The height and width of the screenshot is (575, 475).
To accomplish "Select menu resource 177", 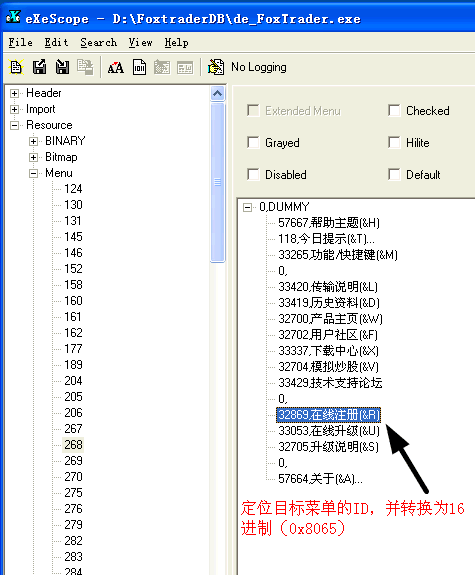I will click(x=73, y=349).
